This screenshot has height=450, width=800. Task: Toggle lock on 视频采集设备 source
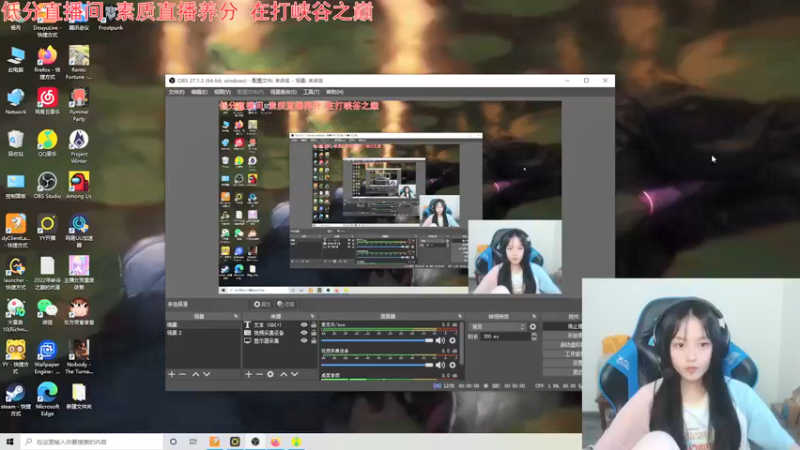(x=313, y=333)
